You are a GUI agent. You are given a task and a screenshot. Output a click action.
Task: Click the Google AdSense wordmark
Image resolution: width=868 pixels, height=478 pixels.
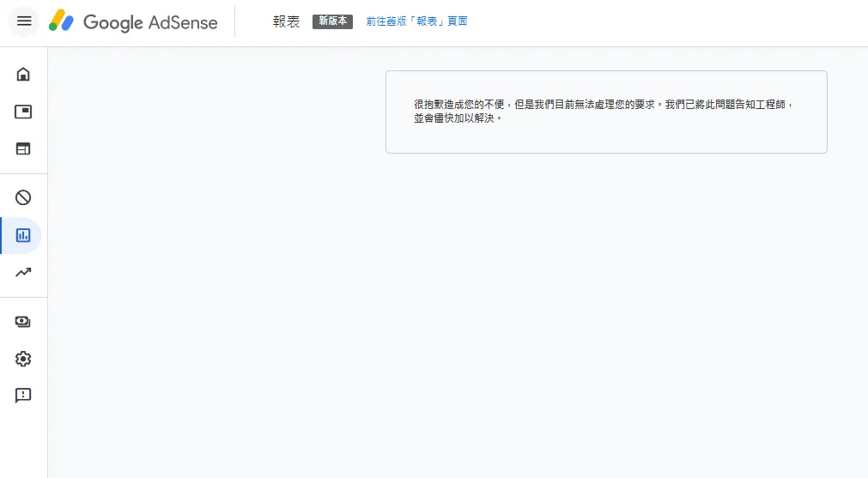pos(150,22)
